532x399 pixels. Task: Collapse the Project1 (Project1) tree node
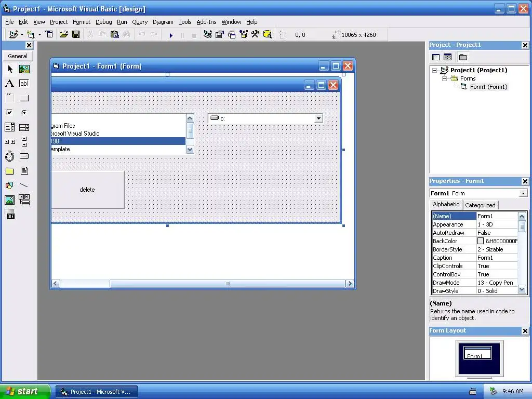[x=435, y=71]
